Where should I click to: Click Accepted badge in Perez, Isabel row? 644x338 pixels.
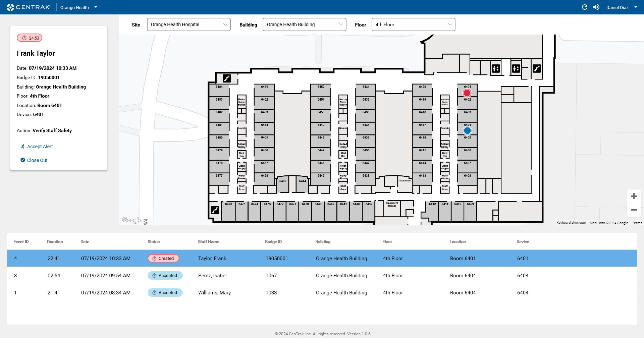pyautogui.click(x=165, y=276)
